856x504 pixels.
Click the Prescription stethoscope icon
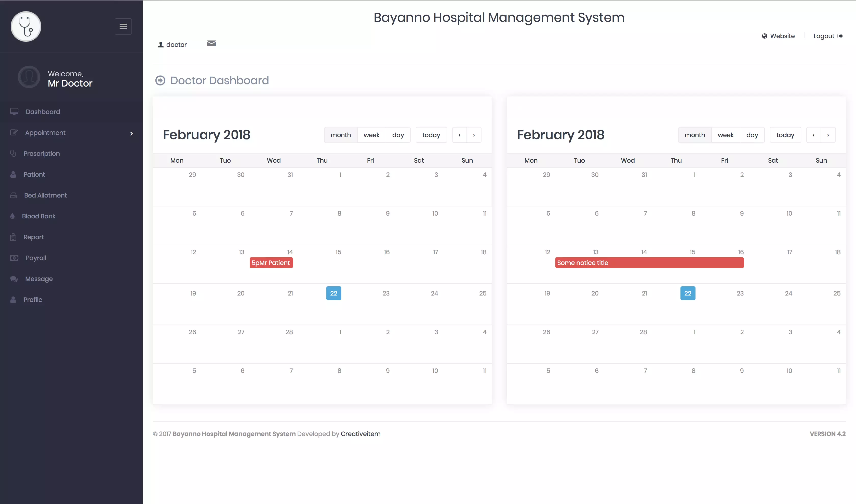[x=13, y=153]
